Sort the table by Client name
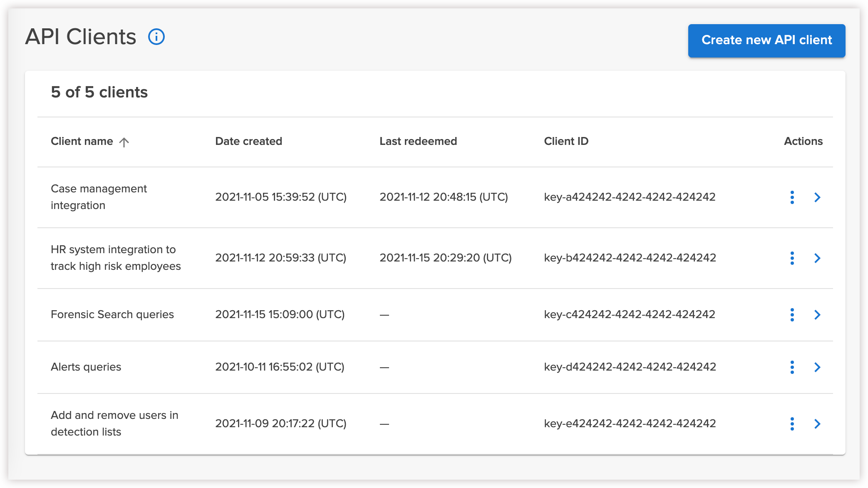The height and width of the screenshot is (488, 868). coord(82,141)
